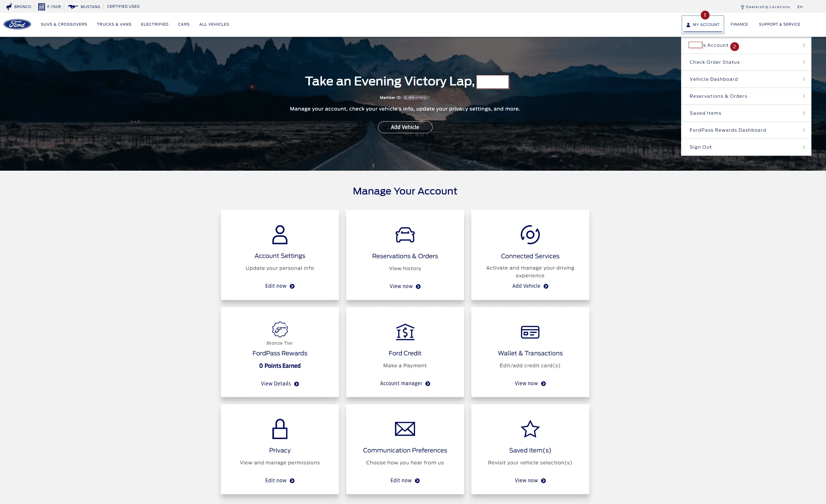
Task: Click the arrow icon beside Wallet View now
Action: point(543,384)
